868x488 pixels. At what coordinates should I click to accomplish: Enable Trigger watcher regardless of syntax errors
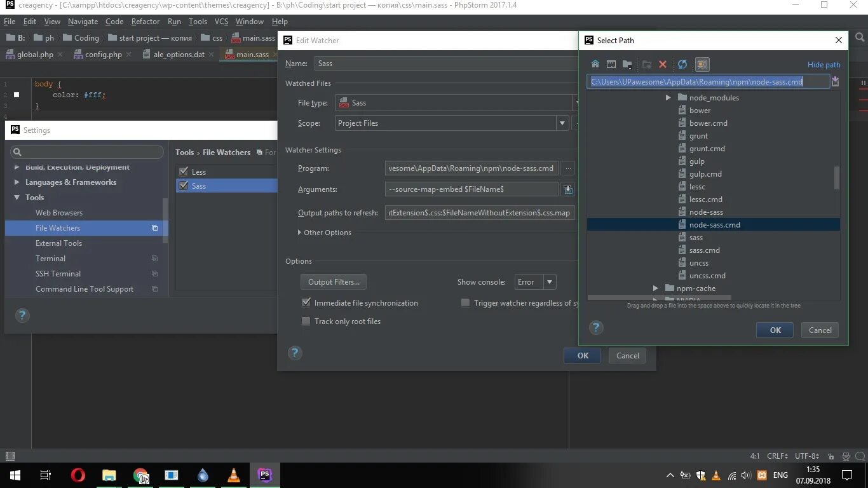click(x=466, y=303)
